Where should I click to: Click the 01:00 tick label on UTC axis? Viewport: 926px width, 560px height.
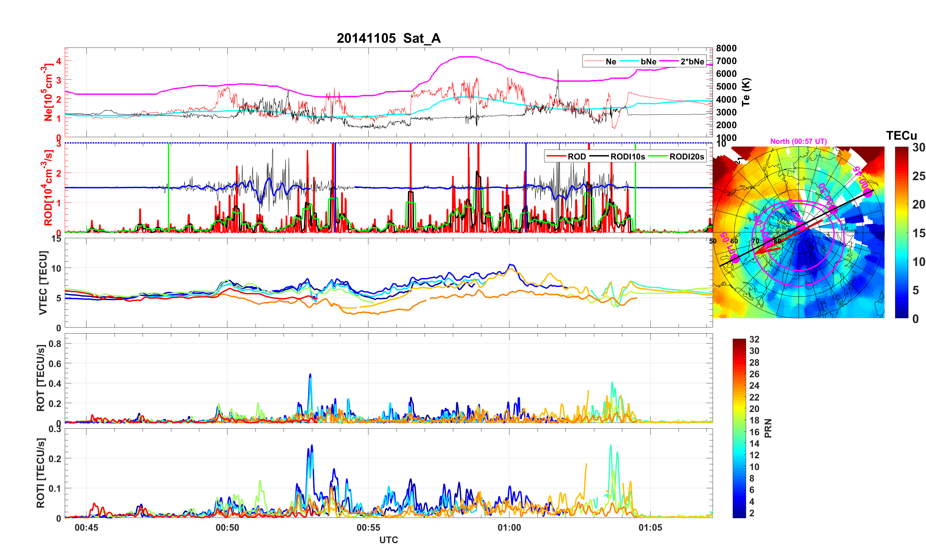click(x=509, y=527)
